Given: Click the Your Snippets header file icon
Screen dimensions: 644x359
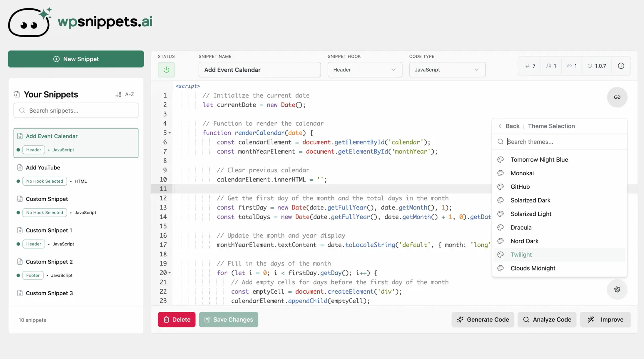Looking at the screenshot, I should [x=17, y=94].
